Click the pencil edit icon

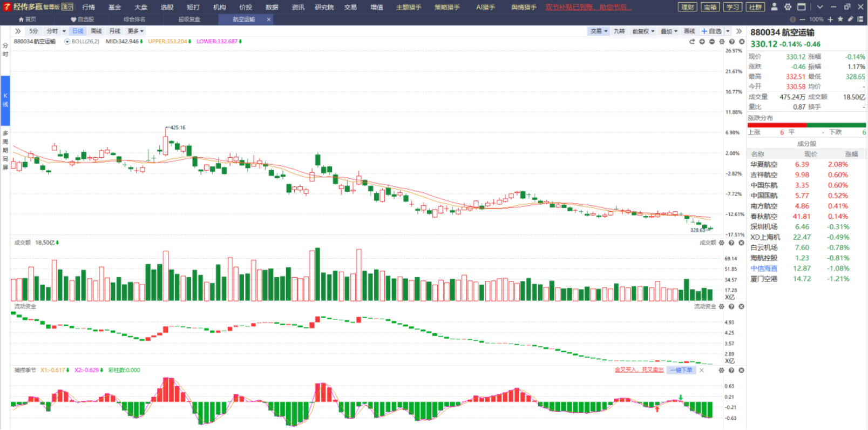[x=851, y=19]
